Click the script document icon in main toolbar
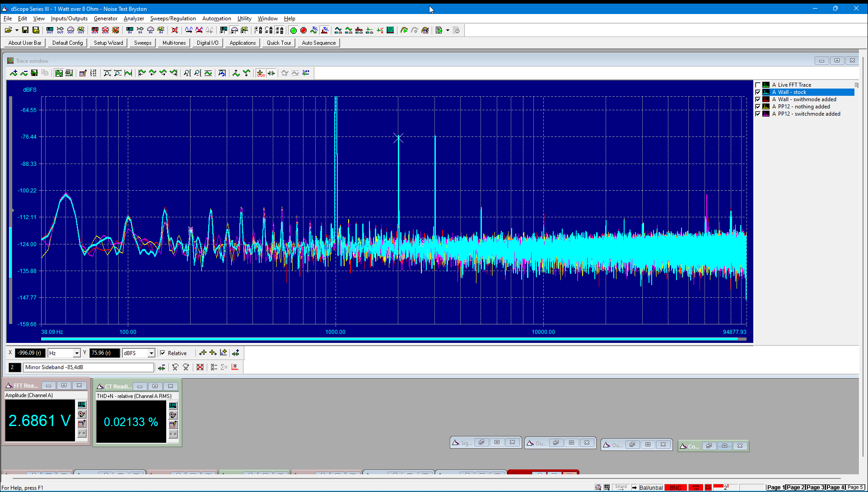 [x=439, y=30]
